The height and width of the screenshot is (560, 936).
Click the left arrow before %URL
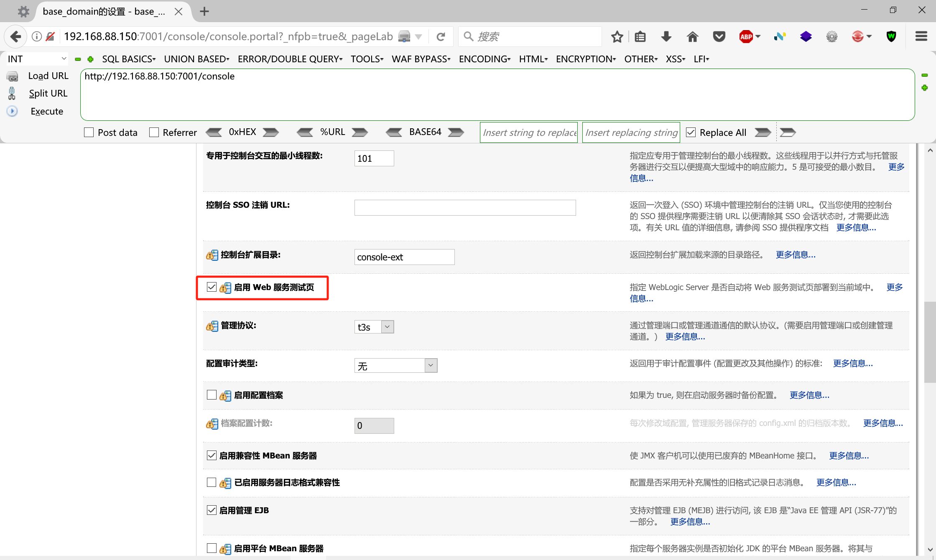[x=305, y=132]
